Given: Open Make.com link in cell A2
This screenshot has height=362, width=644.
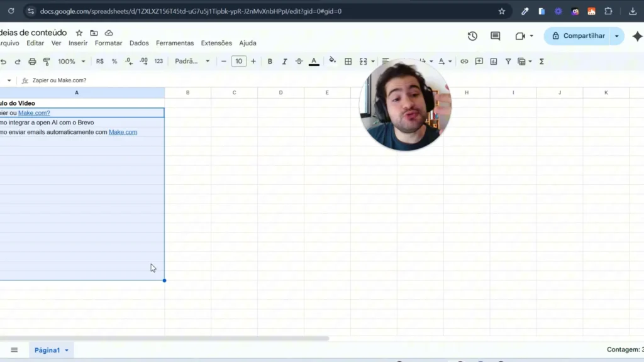Looking at the screenshot, I should (x=34, y=113).
